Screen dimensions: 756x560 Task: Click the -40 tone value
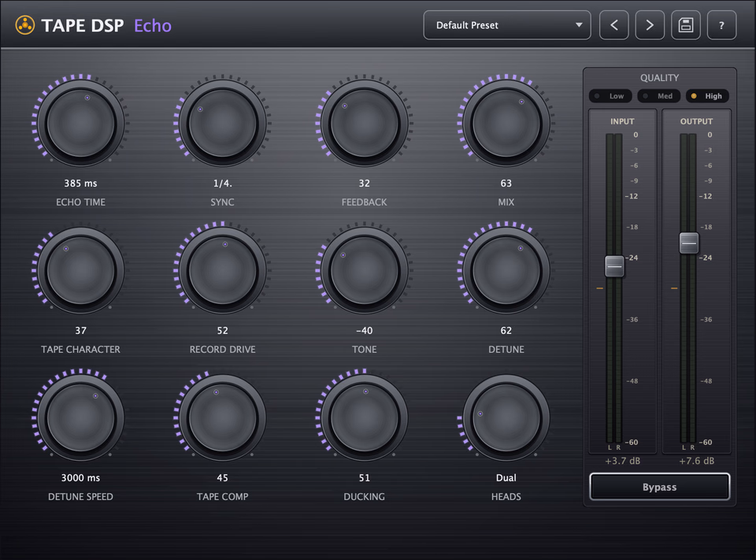pyautogui.click(x=364, y=330)
